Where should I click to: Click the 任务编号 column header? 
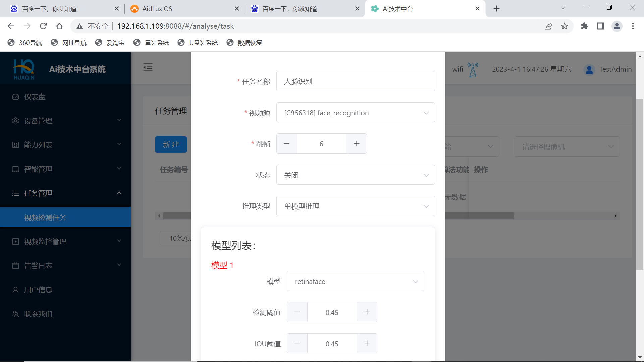(174, 170)
